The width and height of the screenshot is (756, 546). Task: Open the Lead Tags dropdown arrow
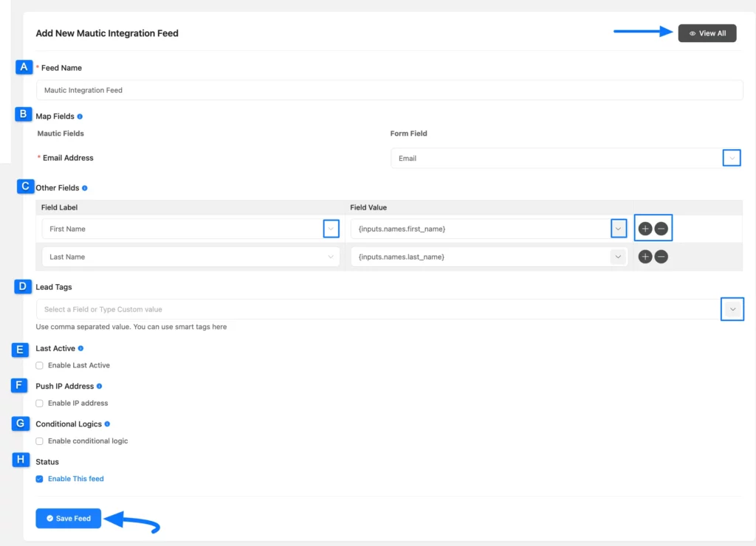[x=732, y=309]
